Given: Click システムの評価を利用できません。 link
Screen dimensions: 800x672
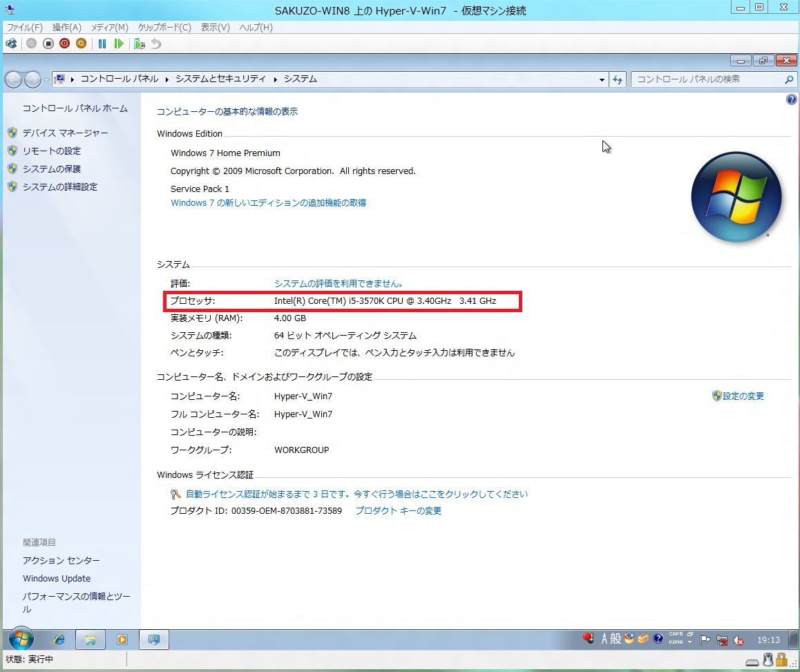Looking at the screenshot, I should pyautogui.click(x=339, y=284).
